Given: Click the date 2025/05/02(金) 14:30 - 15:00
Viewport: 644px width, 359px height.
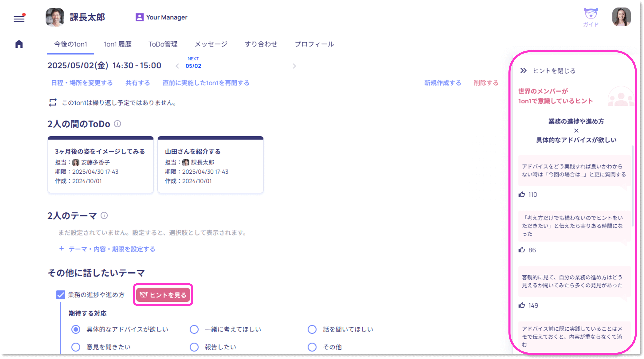Looking at the screenshot, I should pos(104,65).
